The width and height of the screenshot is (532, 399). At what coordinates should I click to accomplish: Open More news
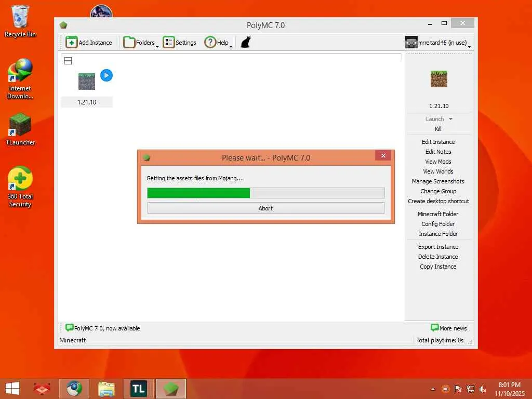tap(453, 328)
